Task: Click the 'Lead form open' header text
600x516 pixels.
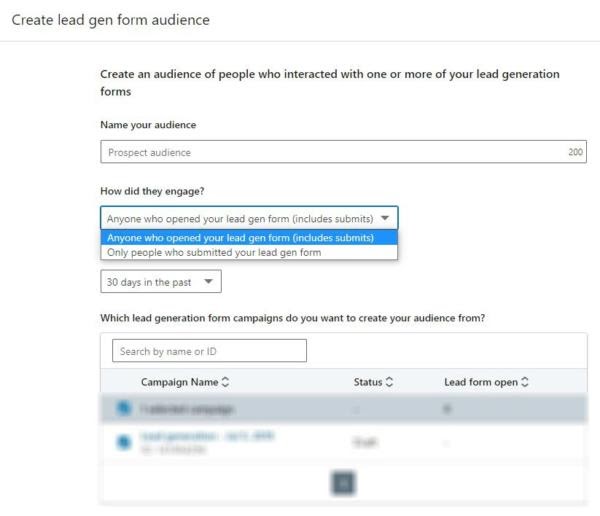Action: [x=480, y=382]
